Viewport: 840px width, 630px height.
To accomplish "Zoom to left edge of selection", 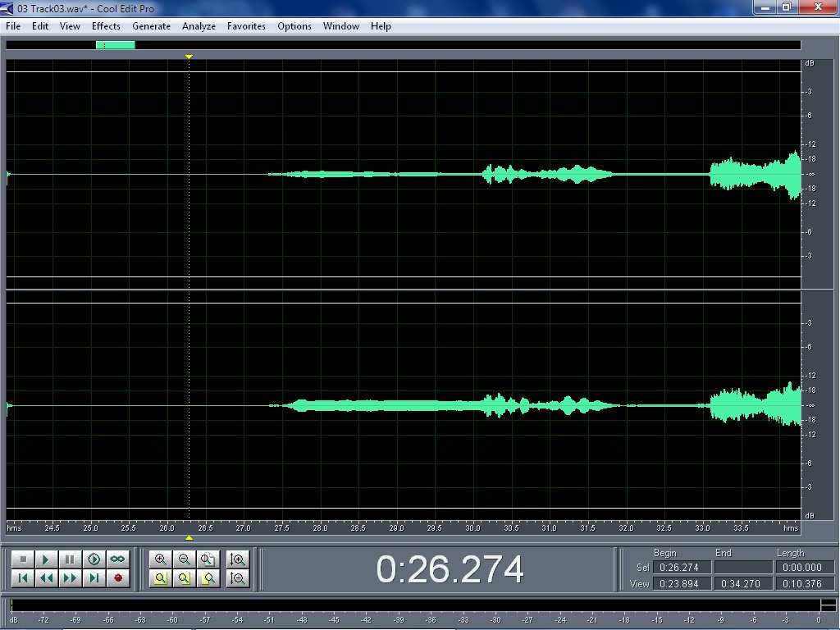I will pyautogui.click(x=184, y=578).
